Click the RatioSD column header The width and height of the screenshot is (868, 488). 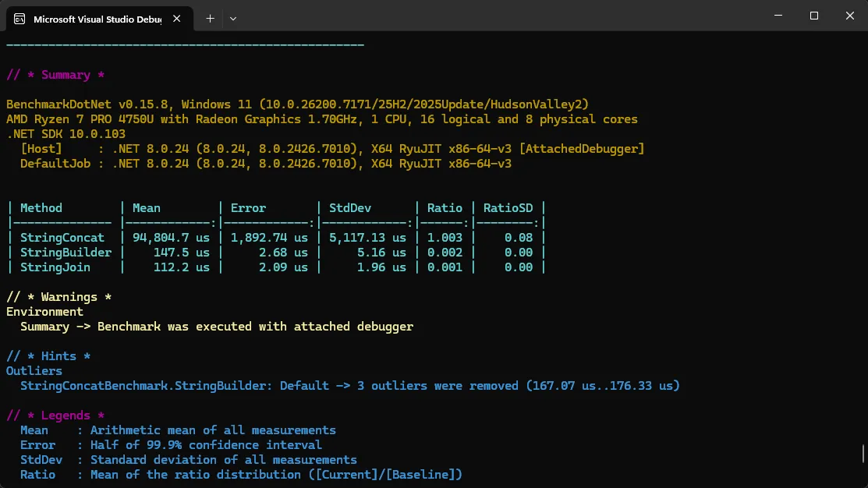(x=508, y=208)
